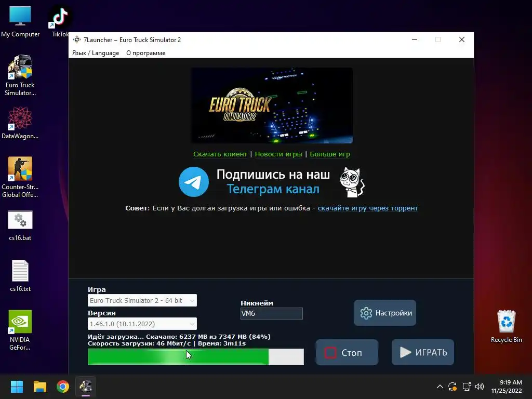
Task: Close the 7Launcher window
Action: point(462,39)
